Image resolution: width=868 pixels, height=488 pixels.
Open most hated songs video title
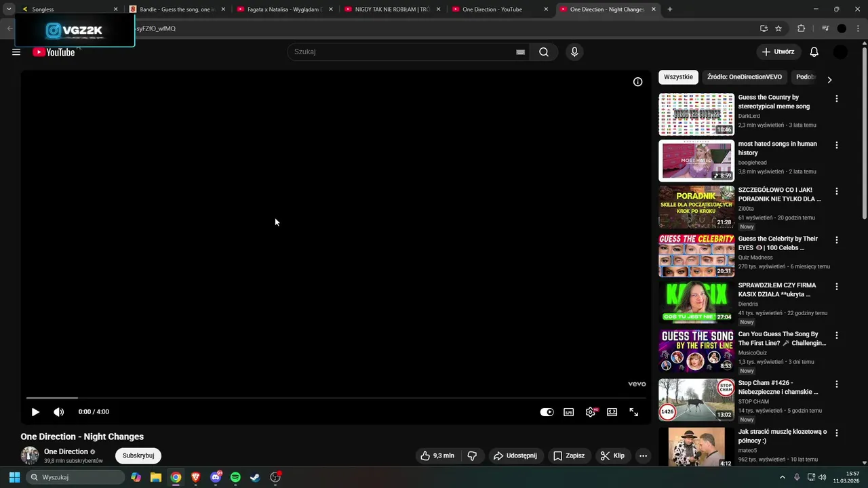777,148
